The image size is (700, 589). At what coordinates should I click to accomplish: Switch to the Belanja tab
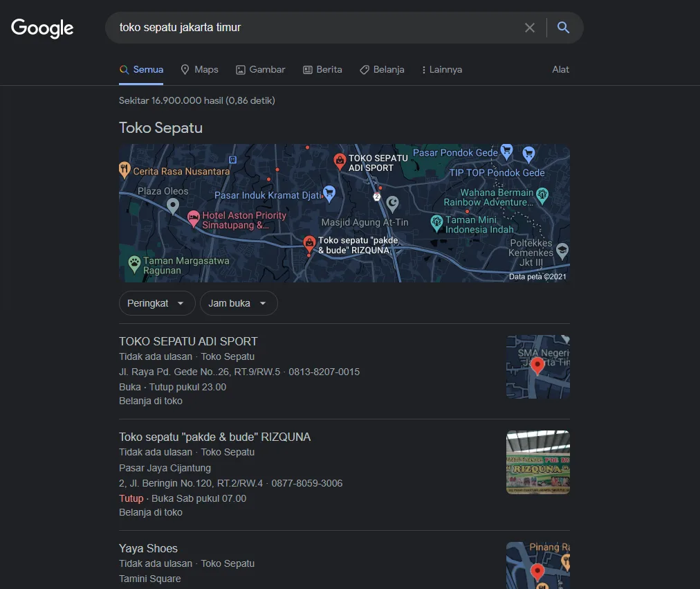click(x=382, y=70)
